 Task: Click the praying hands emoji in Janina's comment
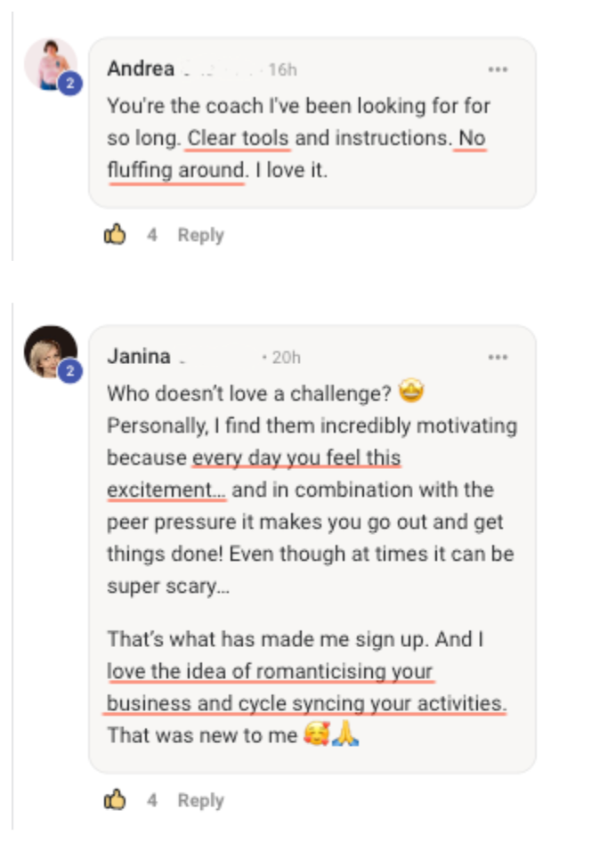coord(344,736)
